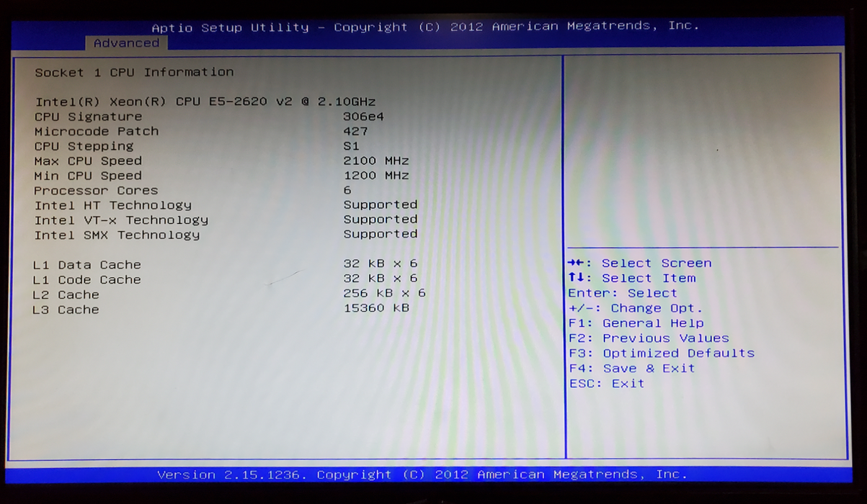This screenshot has width=867, height=504.
Task: Click the F1: General Help line
Action: [x=636, y=323]
